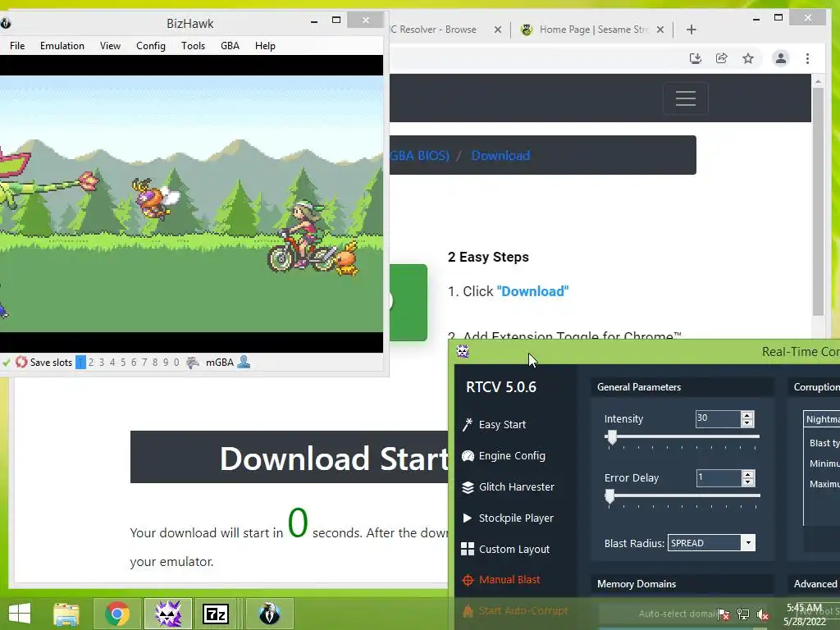This screenshot has width=840, height=630.
Task: Decrease Error Delay with the down arrow
Action: coord(748,482)
